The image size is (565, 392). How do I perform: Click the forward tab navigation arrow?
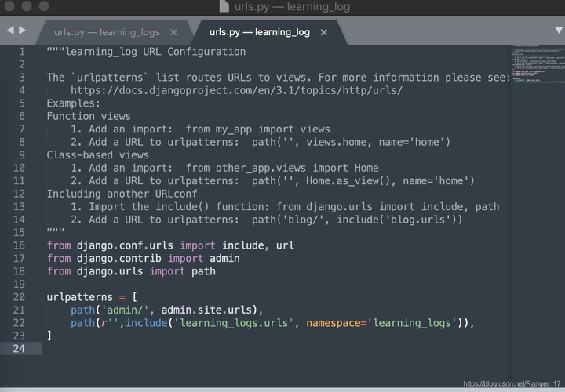(x=22, y=31)
